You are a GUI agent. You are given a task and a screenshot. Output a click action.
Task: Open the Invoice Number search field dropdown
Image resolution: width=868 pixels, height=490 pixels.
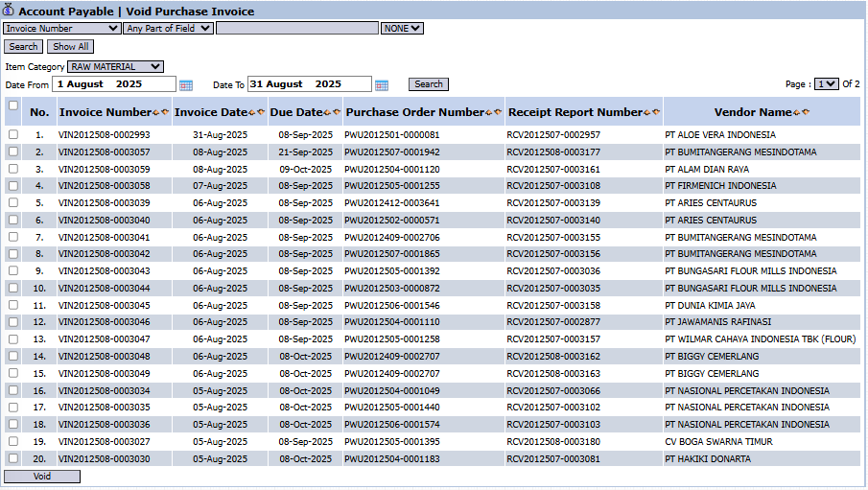pos(61,29)
